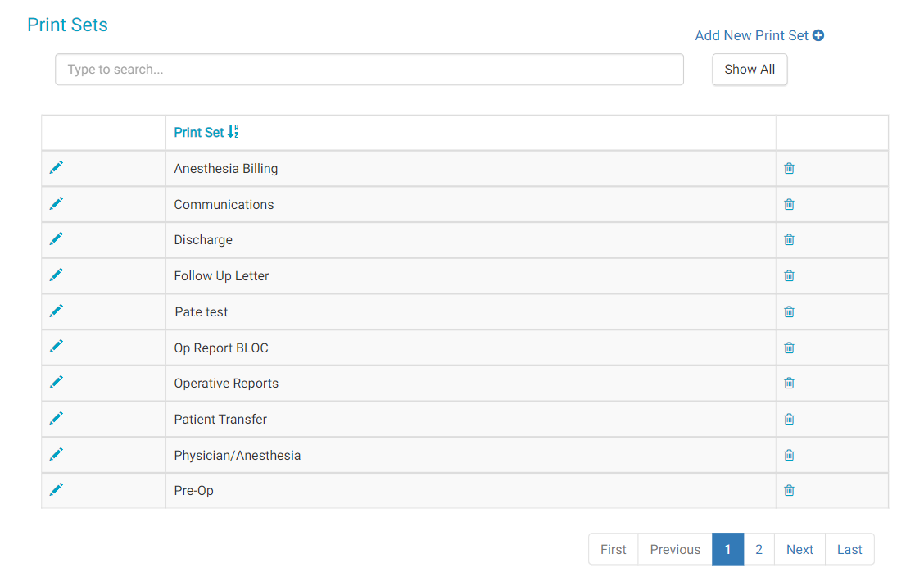Edit the Physician/Anesthesia print set
The height and width of the screenshot is (586, 924).
(56, 455)
